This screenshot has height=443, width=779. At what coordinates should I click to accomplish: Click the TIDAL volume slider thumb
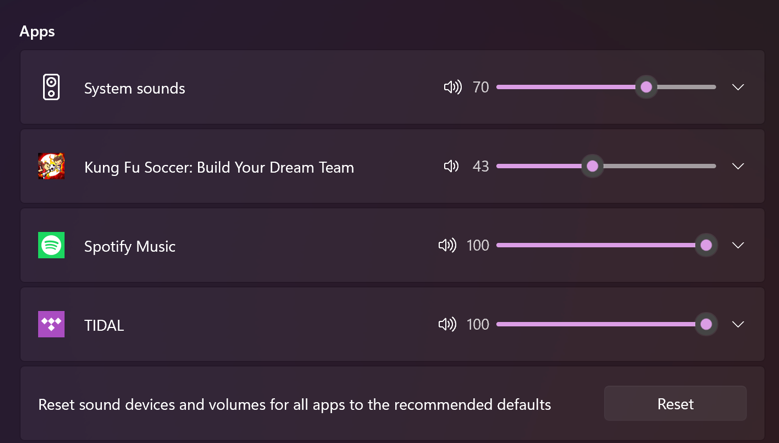click(706, 324)
